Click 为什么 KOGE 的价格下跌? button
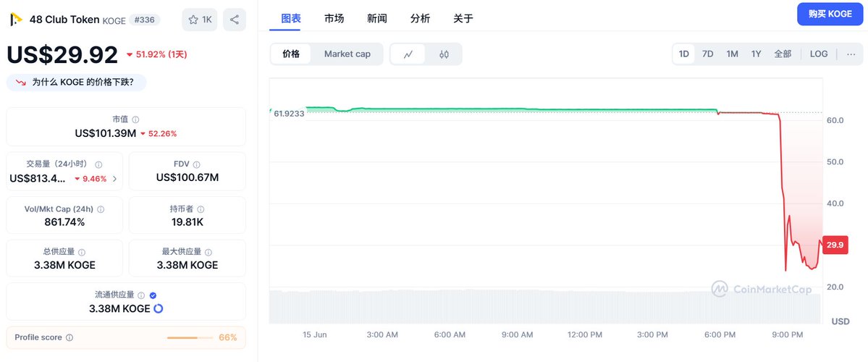Image resolution: width=868 pixels, height=362 pixels. [77, 83]
